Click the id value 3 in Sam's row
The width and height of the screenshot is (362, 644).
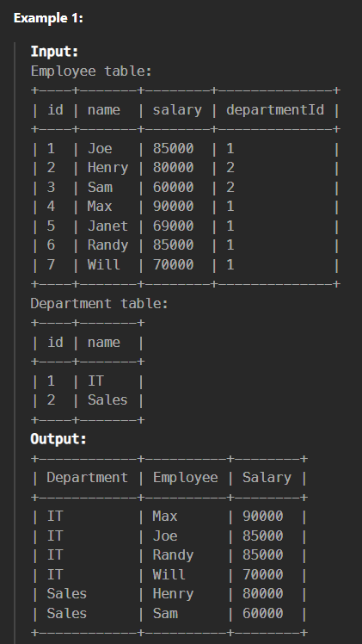coord(51,187)
